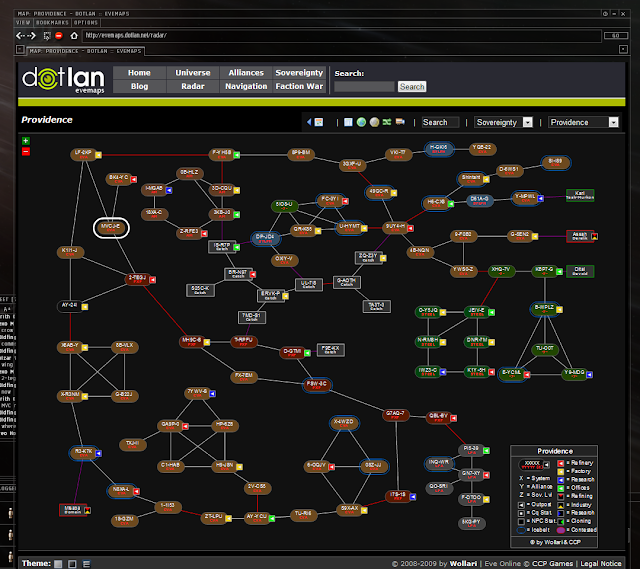This screenshot has height=569, width=640.
Task: Select the 9UY4-H system node
Action: (396, 228)
